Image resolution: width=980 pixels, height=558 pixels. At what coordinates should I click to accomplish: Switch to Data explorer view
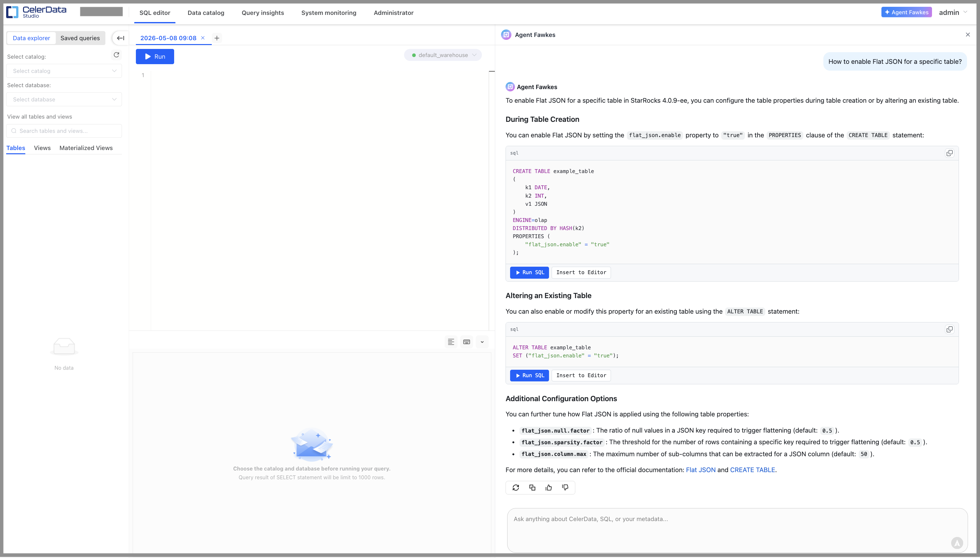tap(31, 38)
